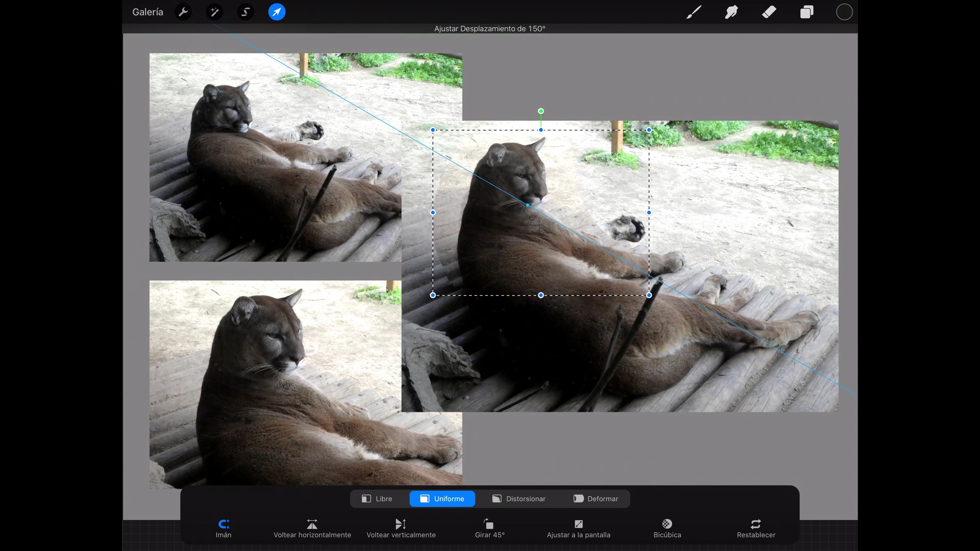This screenshot has height=551, width=980.
Task: Open the Adjustments magic wand menu
Action: 215,12
